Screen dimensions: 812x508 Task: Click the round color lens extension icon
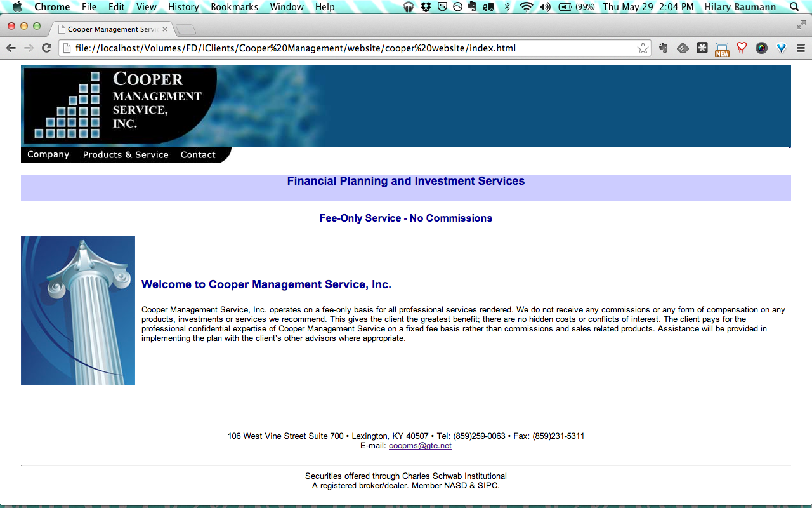pyautogui.click(x=761, y=48)
